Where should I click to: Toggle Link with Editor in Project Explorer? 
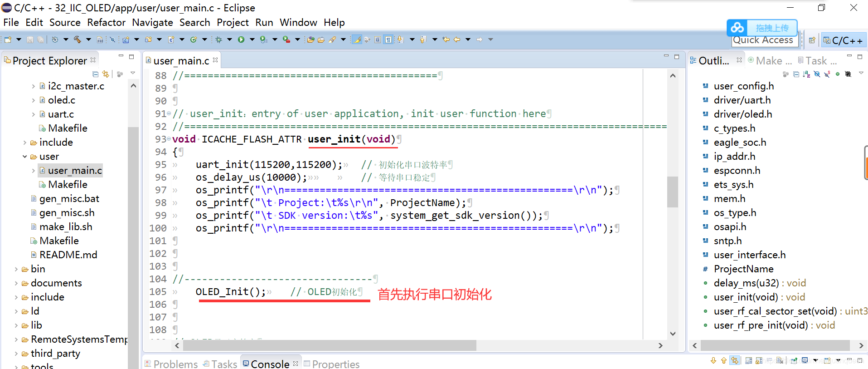[106, 74]
